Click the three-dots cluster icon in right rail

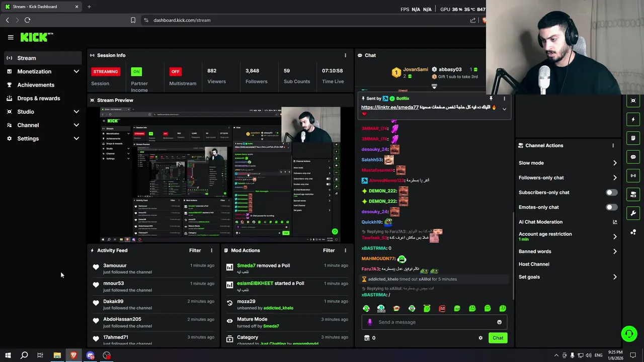(633, 232)
